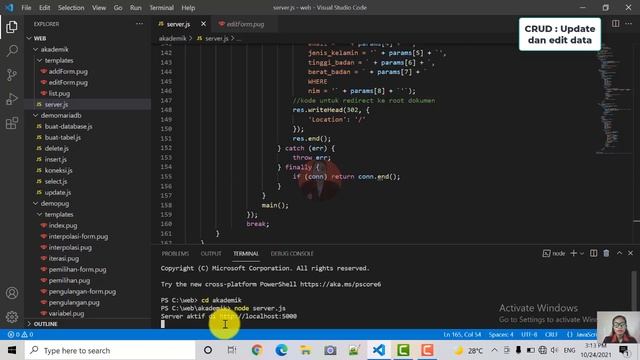Viewport: 640px width, 360px height.
Task: Switch to PROBLEMS panel tab
Action: pos(175,253)
